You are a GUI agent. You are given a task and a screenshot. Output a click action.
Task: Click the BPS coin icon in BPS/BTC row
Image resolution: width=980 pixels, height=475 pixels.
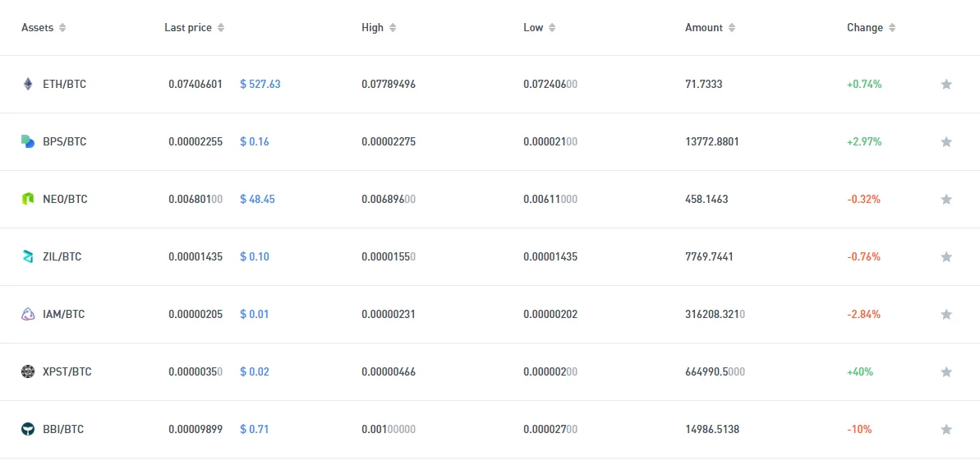pyautogui.click(x=27, y=141)
